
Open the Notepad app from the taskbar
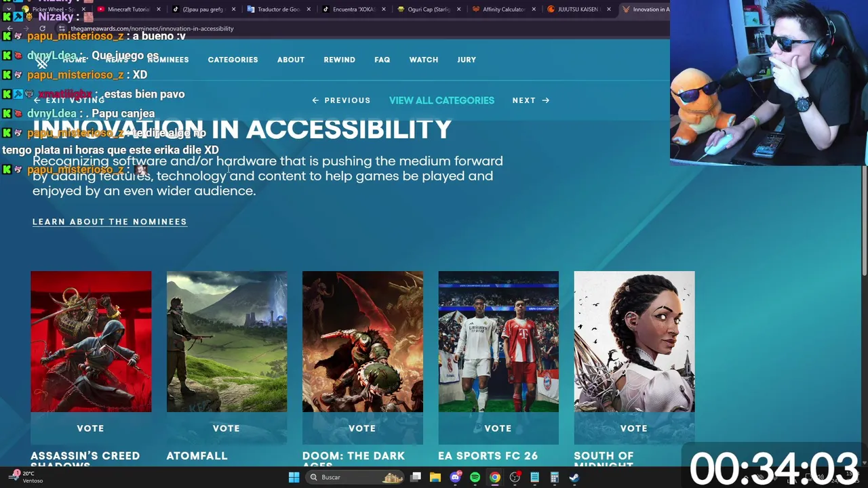[x=534, y=477]
